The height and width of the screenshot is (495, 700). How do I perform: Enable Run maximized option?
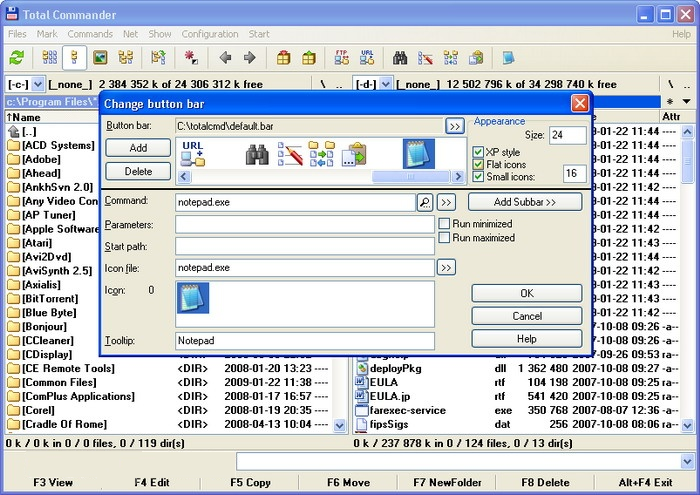point(444,237)
